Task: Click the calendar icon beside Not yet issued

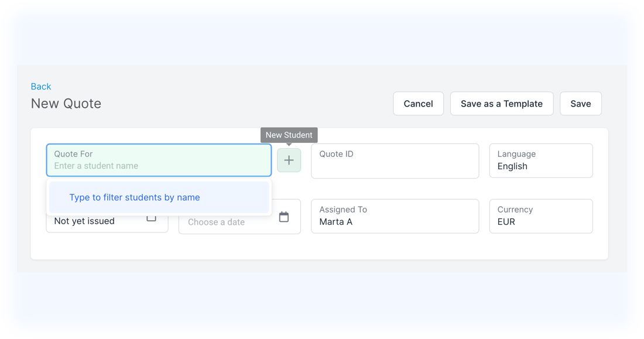Action: 151,218
